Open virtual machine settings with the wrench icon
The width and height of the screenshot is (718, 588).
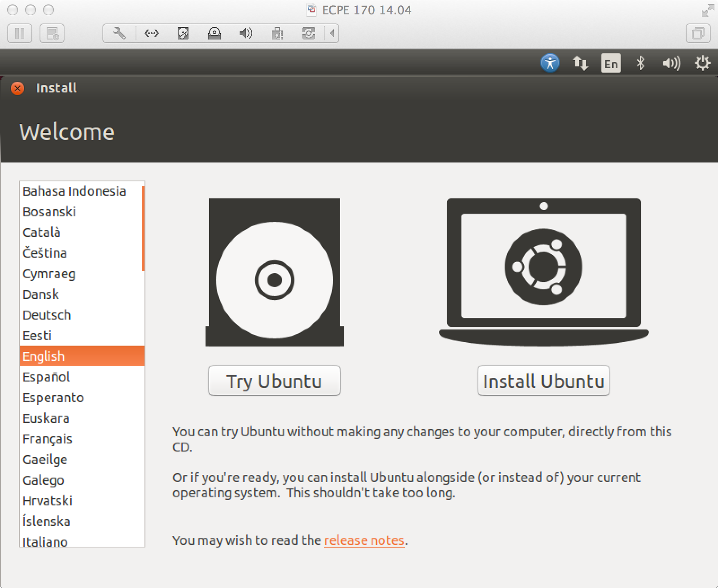point(118,33)
